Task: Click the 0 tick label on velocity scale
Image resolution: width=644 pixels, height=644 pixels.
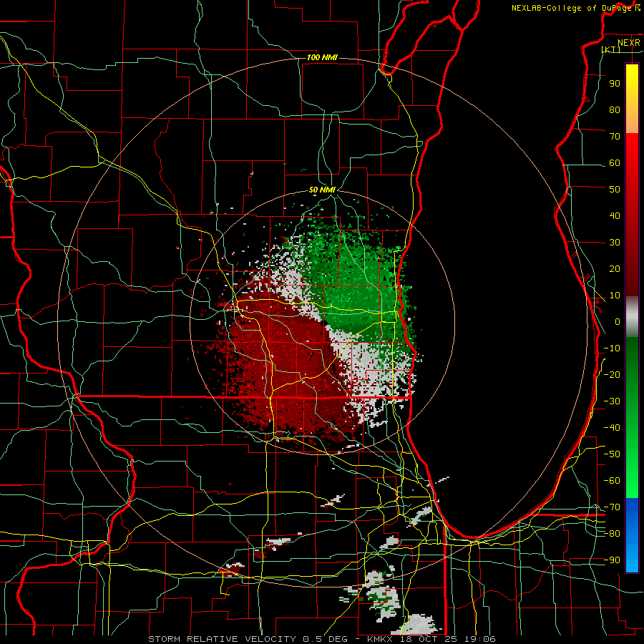Action: point(618,321)
